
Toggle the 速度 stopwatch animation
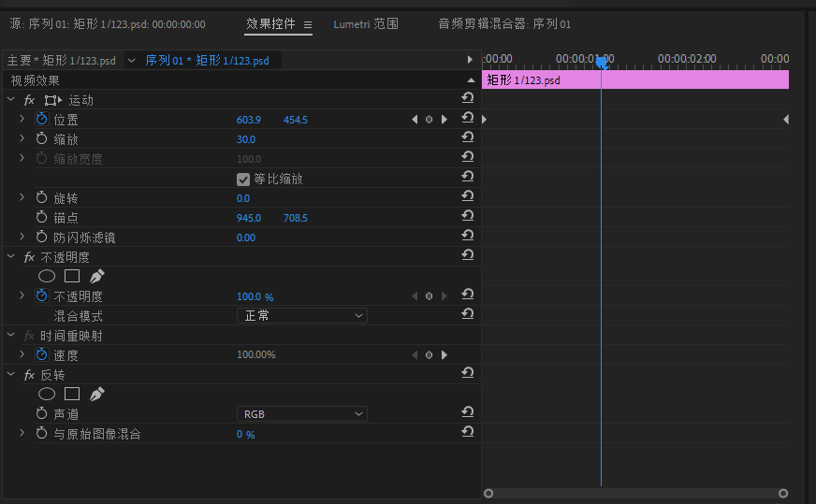[41, 354]
